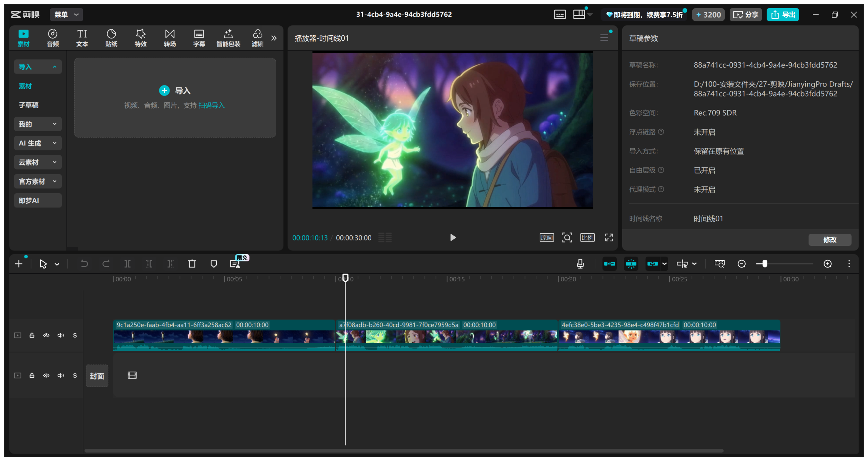Hide the main video track with eye icon
The image size is (868, 457).
click(46, 335)
